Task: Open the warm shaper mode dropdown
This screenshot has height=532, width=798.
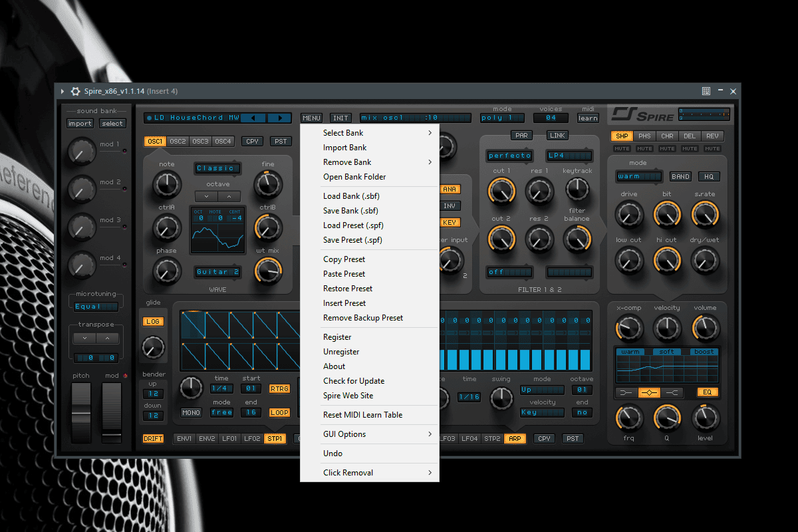Action: (x=639, y=177)
